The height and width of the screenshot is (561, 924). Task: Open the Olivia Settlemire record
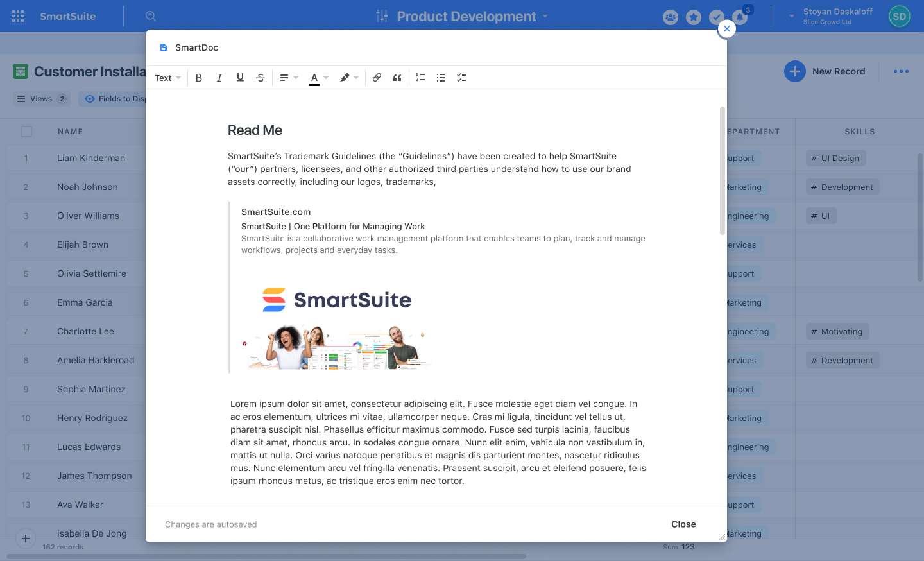coord(92,273)
